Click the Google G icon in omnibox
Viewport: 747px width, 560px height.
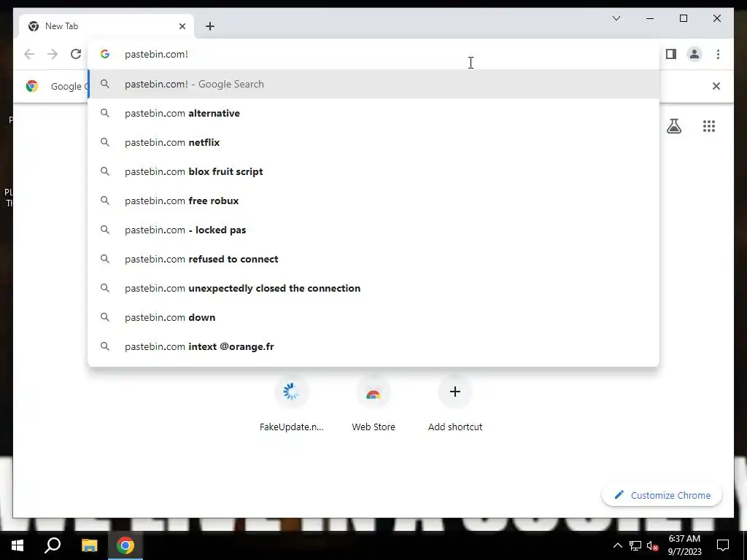click(105, 54)
